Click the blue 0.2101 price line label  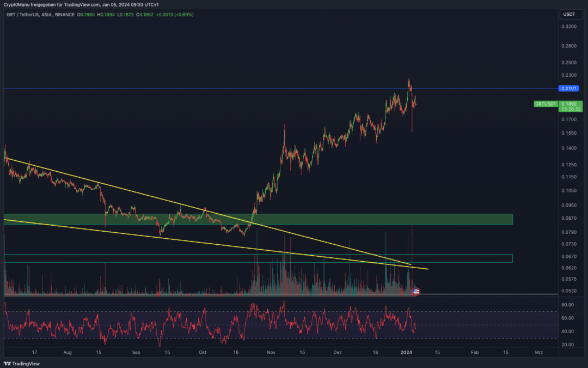(x=568, y=88)
